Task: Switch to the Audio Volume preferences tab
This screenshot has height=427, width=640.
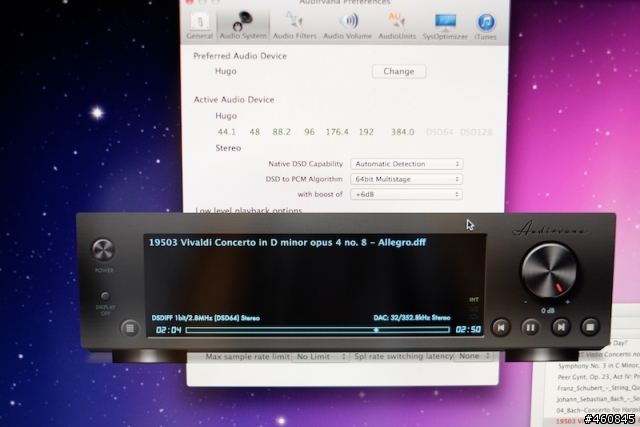Action: pos(348,26)
